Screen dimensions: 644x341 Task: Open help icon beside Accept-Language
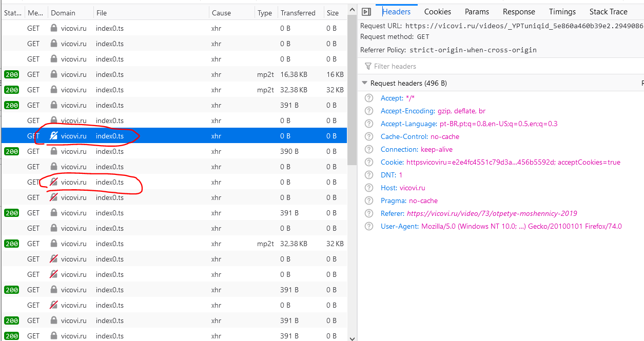tap(368, 124)
